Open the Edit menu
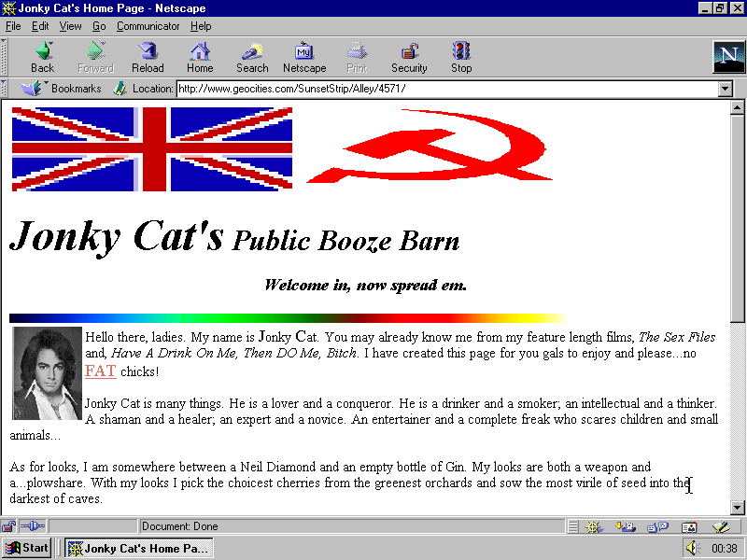 40,26
